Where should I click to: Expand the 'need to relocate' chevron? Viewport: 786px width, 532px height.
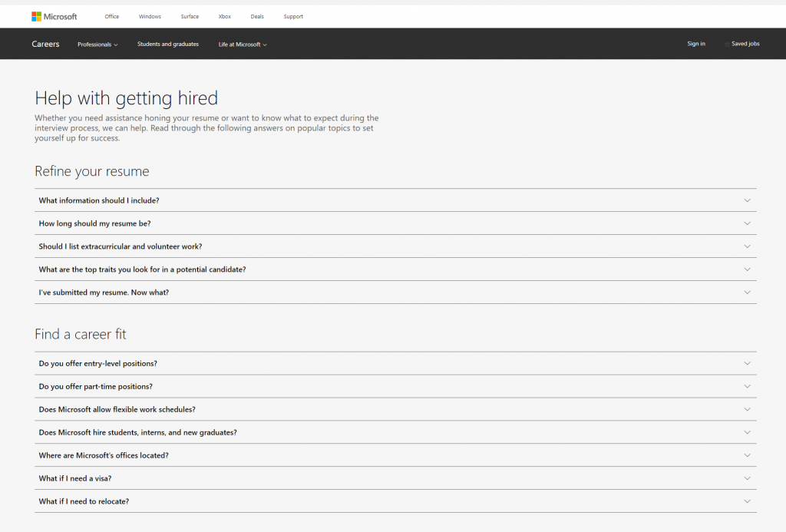tap(747, 501)
